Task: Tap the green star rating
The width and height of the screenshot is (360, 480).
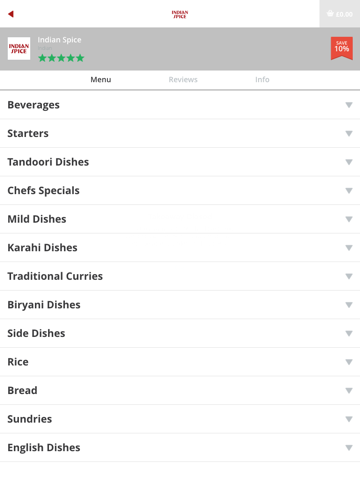Action: point(61,58)
